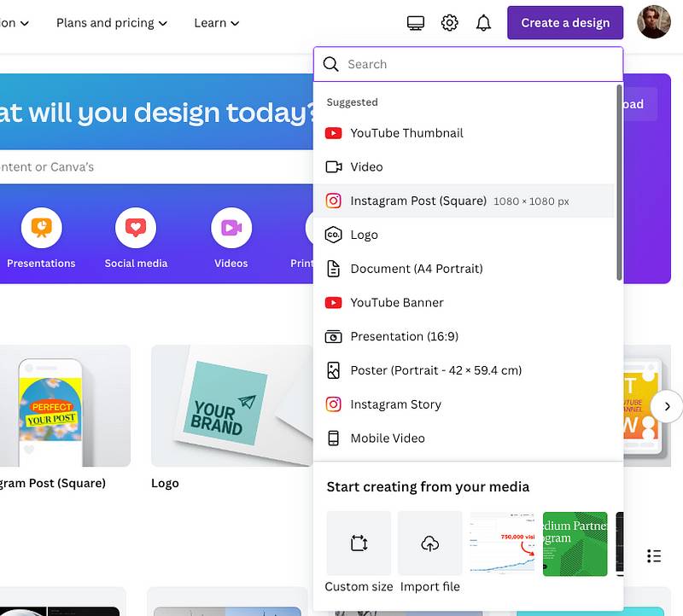
Task: Choose the Presentations category circle icon
Action: (x=41, y=228)
